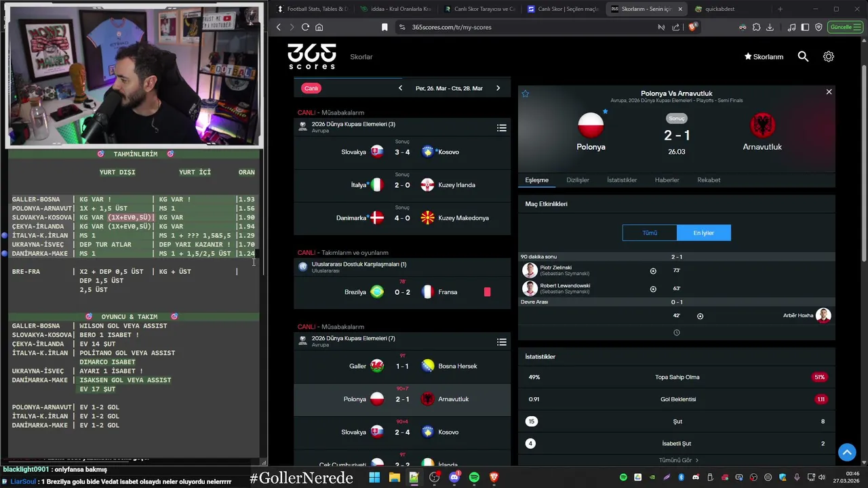Star the Polonya Vs Arnavutluk match
This screenshot has height=488, width=868.
pos(525,94)
